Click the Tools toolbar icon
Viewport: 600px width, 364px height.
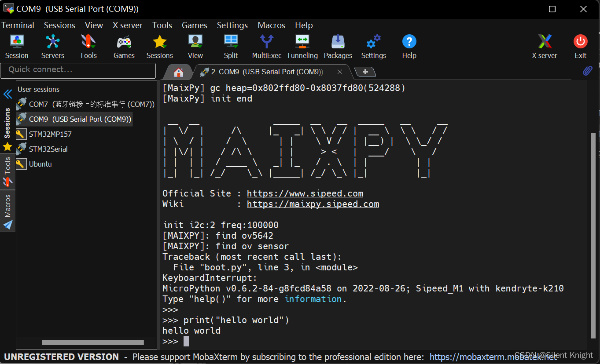click(88, 47)
